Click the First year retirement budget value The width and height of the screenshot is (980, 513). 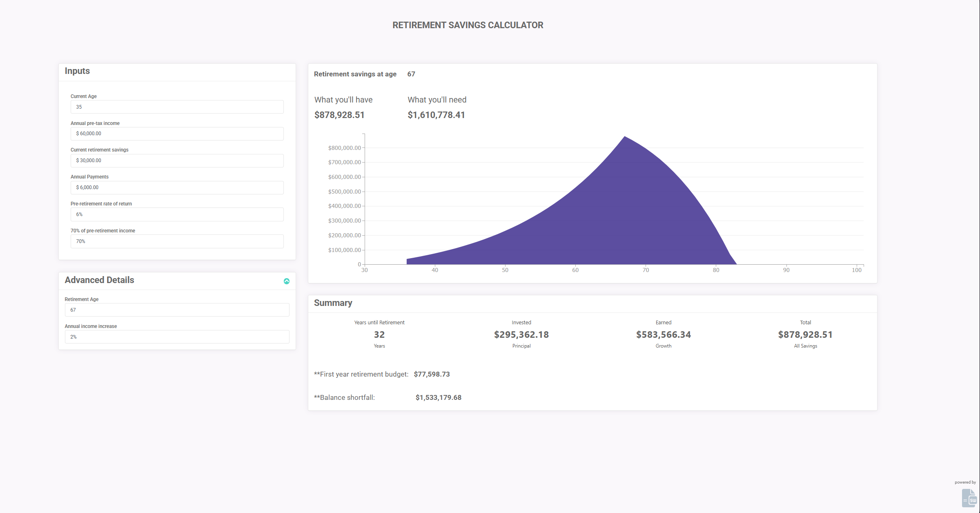(x=432, y=375)
